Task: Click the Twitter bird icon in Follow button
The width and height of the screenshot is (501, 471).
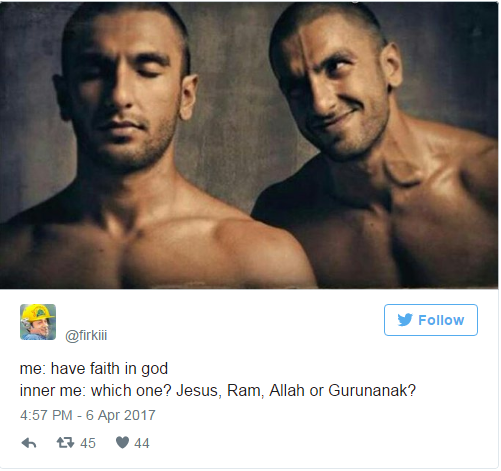Action: 405,320
